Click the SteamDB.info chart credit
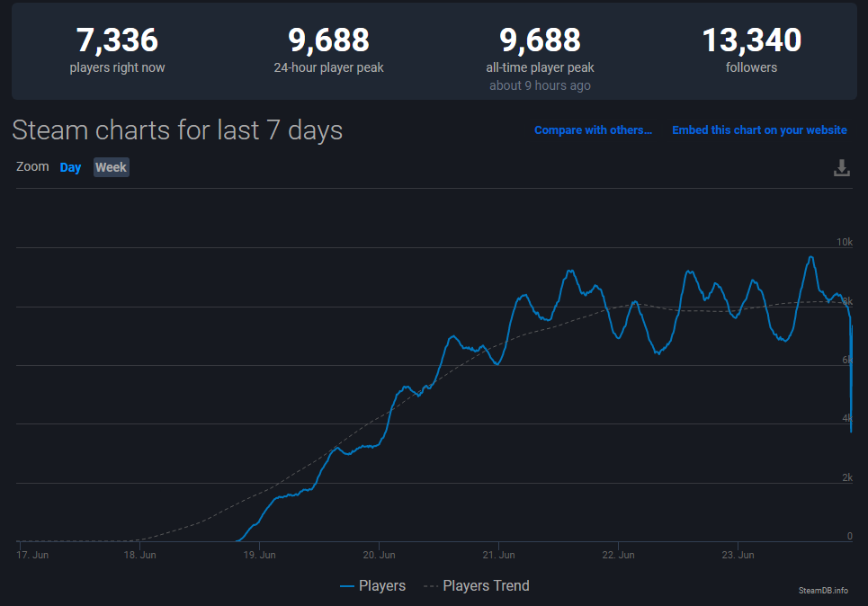 pos(822,591)
